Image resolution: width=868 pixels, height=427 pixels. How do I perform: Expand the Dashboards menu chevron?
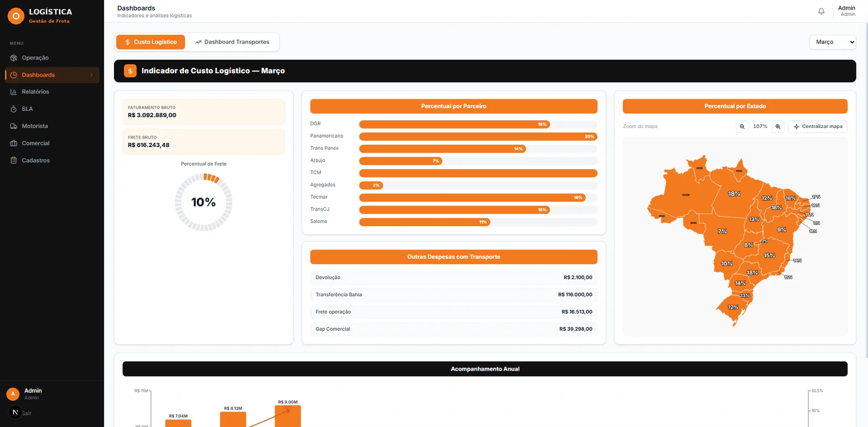tap(91, 75)
